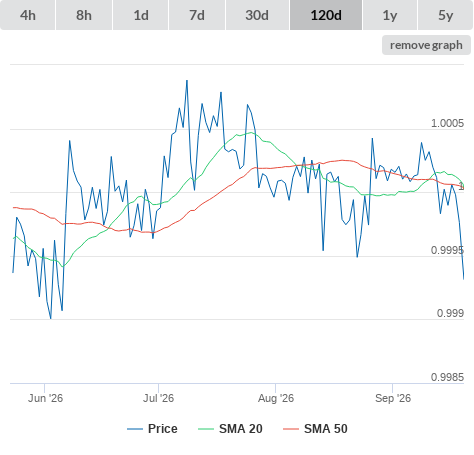474x455 pixels.
Task: Switch chart to 30d range
Action: [x=257, y=15]
